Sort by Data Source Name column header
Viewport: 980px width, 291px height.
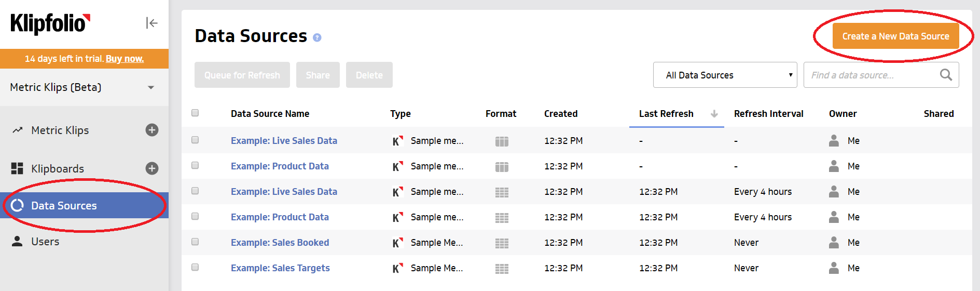pyautogui.click(x=270, y=114)
